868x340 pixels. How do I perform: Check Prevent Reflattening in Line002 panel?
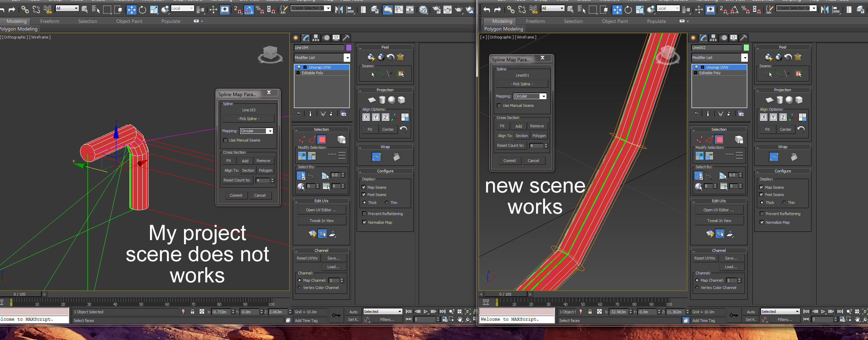click(762, 214)
